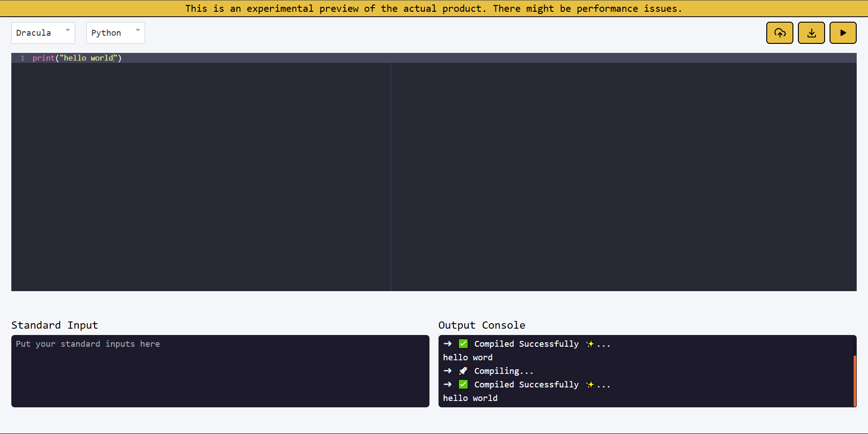Focus the Standard Input text area
The height and width of the screenshot is (434, 868).
coord(220,371)
